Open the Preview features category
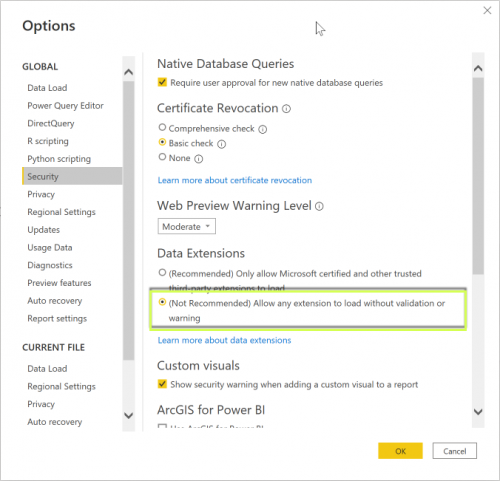 tap(59, 283)
